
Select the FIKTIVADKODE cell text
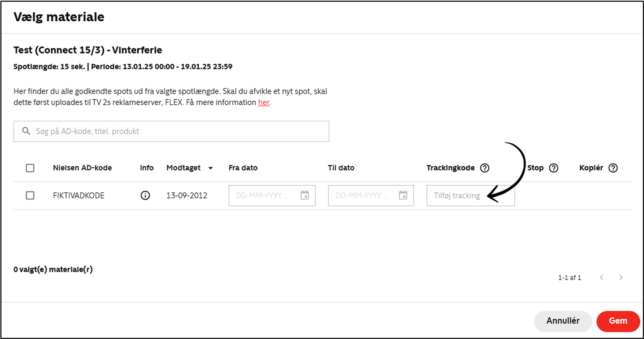pyautogui.click(x=79, y=195)
